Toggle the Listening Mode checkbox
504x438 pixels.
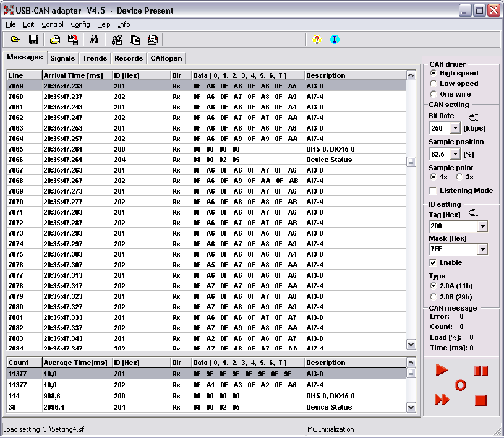tap(434, 191)
